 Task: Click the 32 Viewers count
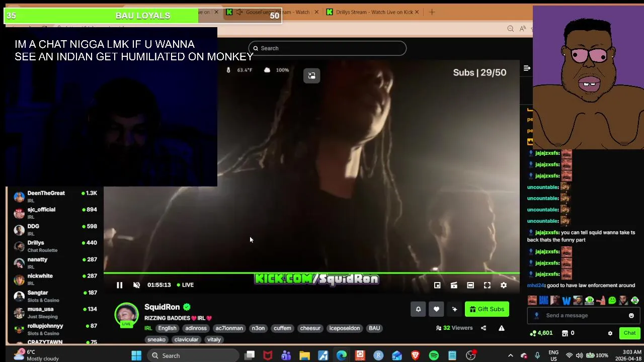click(455, 328)
